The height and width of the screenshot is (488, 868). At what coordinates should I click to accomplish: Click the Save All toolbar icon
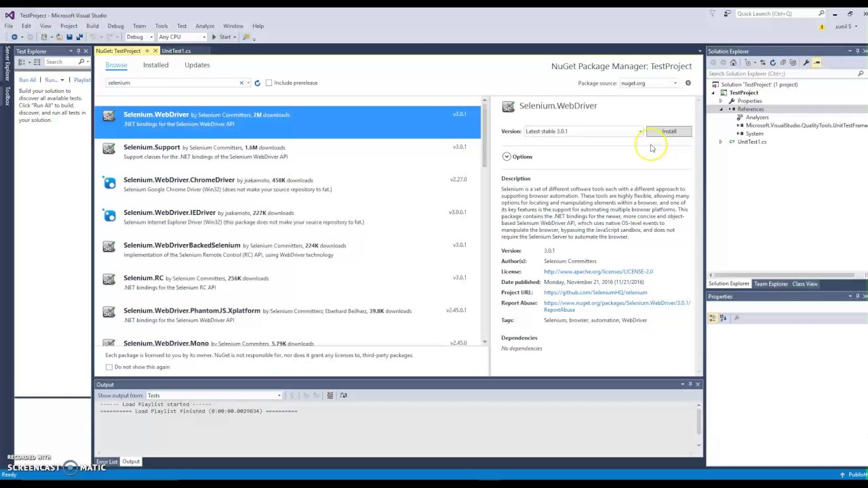tap(79, 37)
